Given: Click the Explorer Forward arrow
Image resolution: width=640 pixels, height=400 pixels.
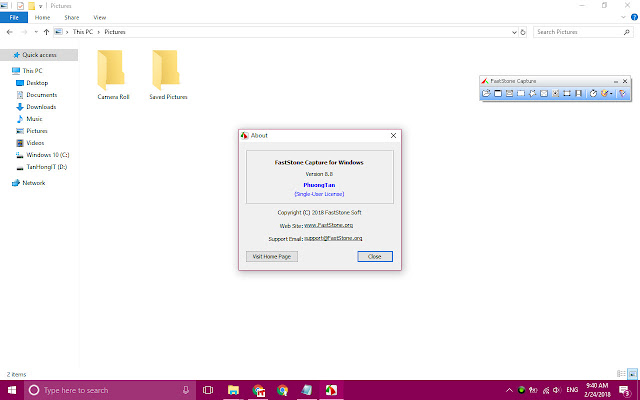Looking at the screenshot, I should 24,32.
